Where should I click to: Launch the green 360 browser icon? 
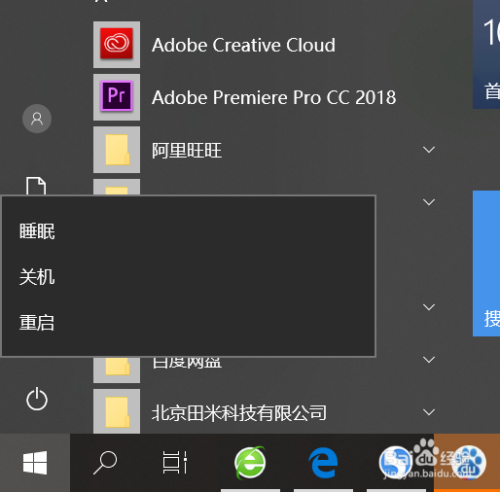(250, 462)
